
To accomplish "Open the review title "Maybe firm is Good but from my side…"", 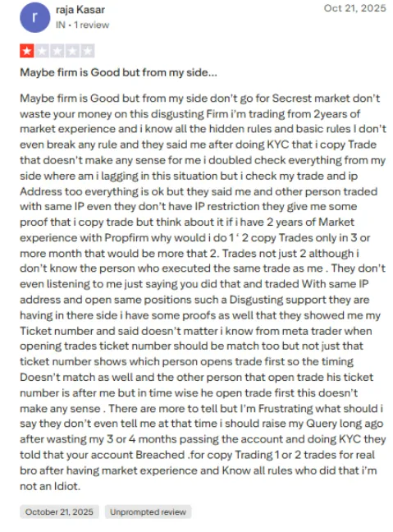I will [x=118, y=72].
